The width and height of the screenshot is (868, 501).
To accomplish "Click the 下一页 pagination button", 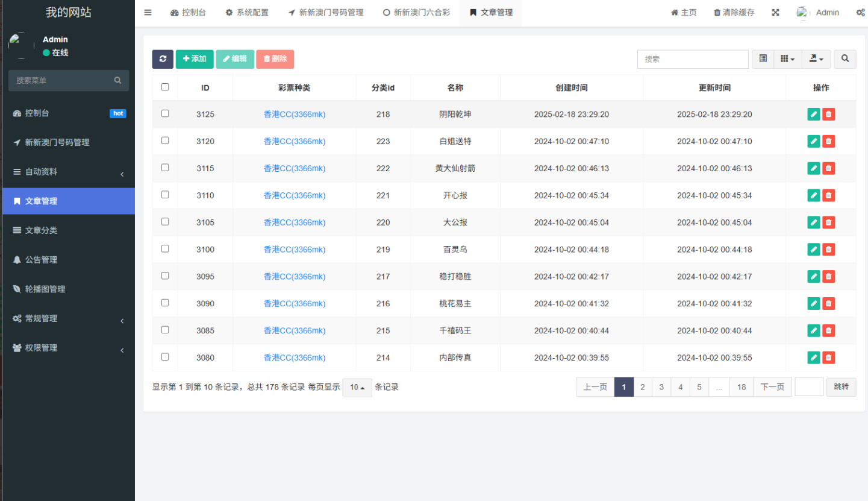I will 772,387.
